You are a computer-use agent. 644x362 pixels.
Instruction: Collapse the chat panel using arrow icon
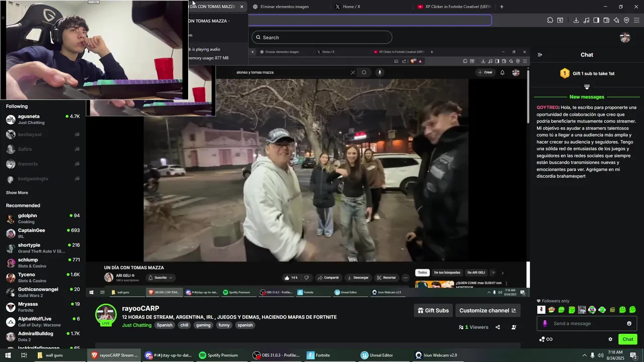coord(540,55)
